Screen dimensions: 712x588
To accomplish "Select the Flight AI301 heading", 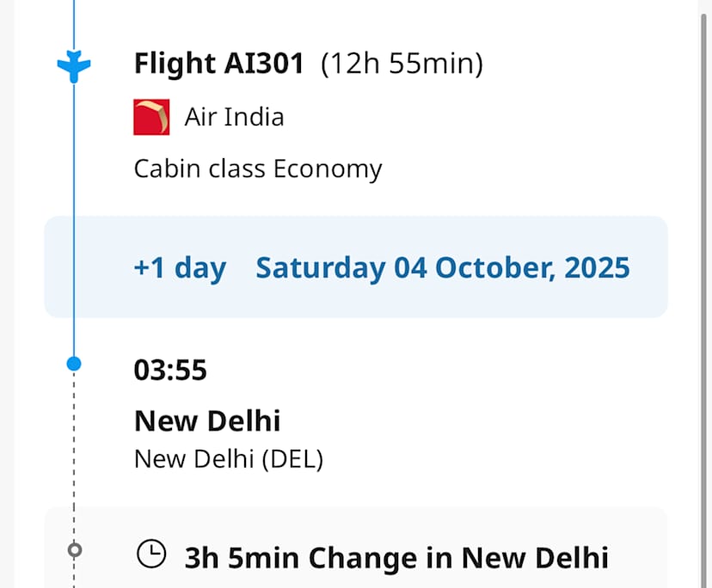I will pos(218,64).
